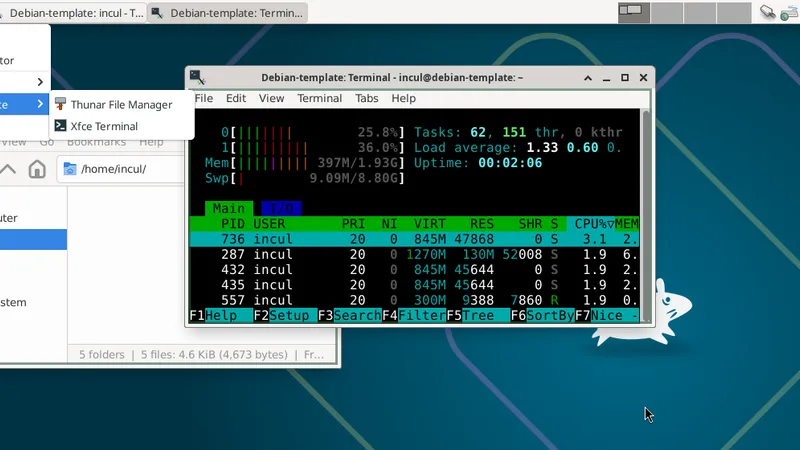The image size is (800, 450).
Task: Click the F2 Setup button in htop
Action: point(284,316)
